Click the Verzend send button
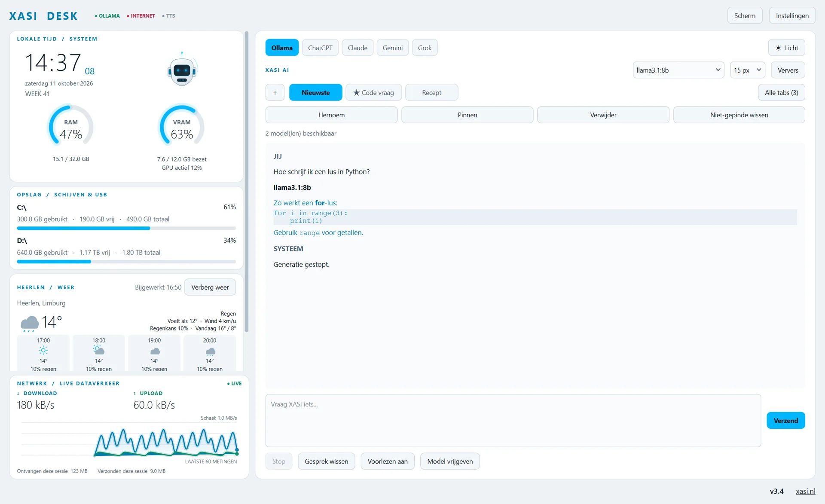The width and height of the screenshot is (825, 504). point(786,420)
